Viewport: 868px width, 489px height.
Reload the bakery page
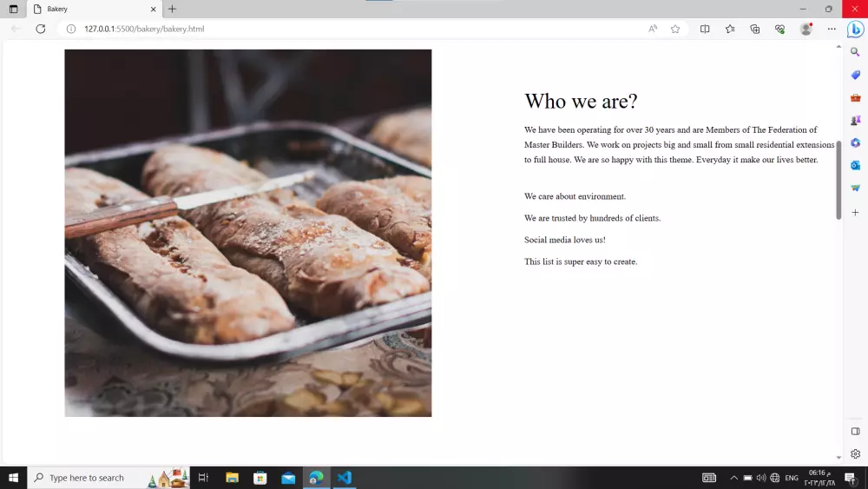[41, 29]
